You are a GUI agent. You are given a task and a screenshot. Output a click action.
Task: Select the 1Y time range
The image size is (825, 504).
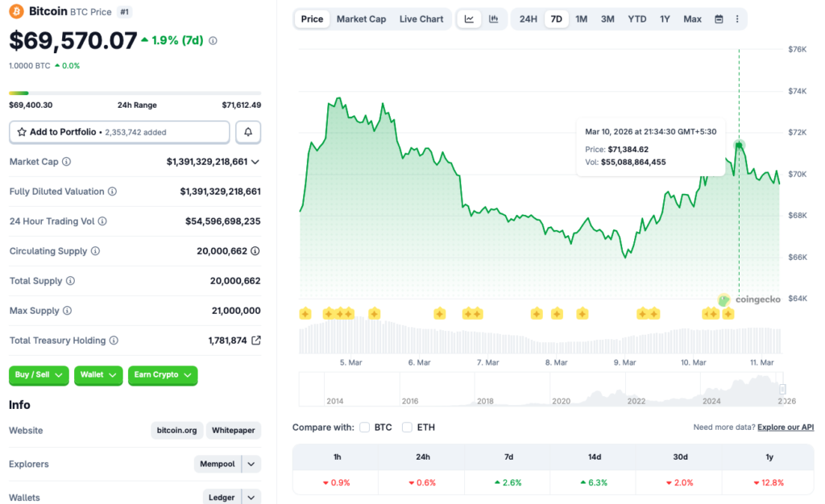665,19
